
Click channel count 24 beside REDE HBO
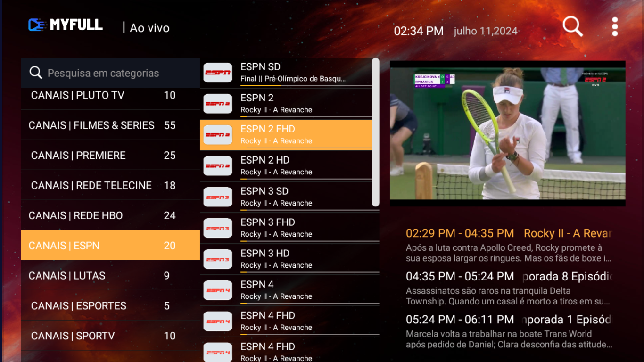tap(170, 215)
